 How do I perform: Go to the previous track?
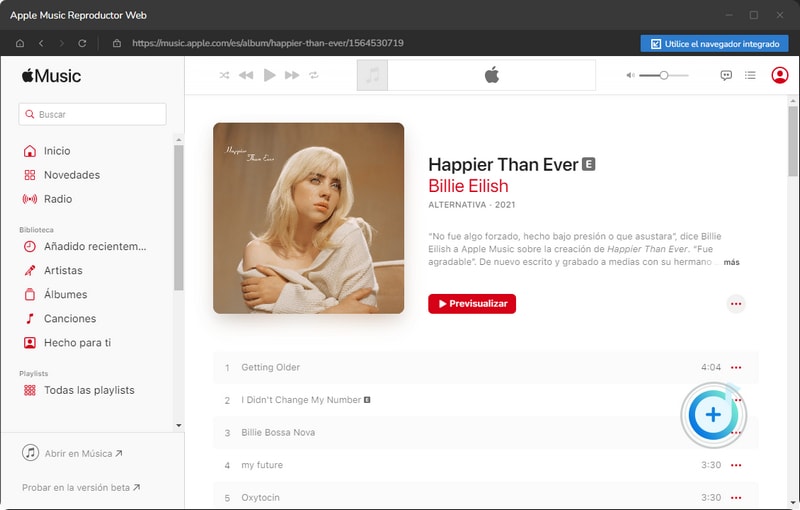(x=246, y=75)
